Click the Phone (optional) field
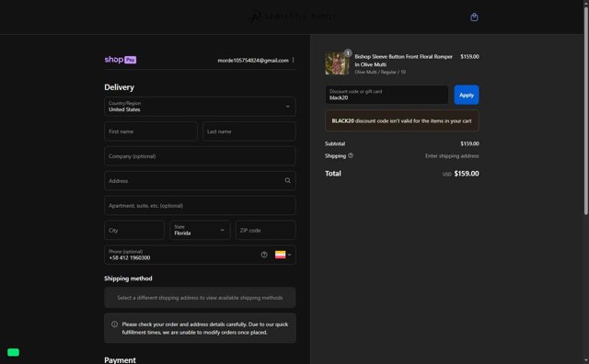This screenshot has width=589, height=364. pyautogui.click(x=200, y=255)
